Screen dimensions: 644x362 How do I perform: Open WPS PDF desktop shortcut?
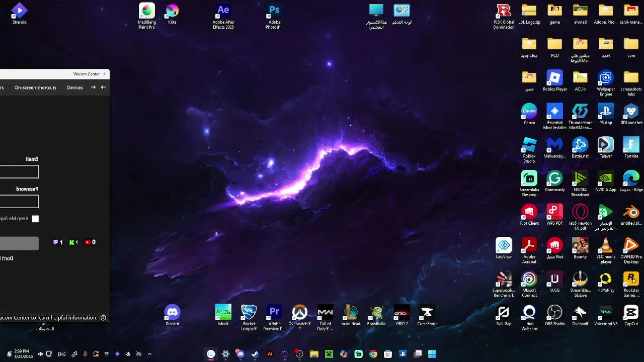(x=555, y=215)
